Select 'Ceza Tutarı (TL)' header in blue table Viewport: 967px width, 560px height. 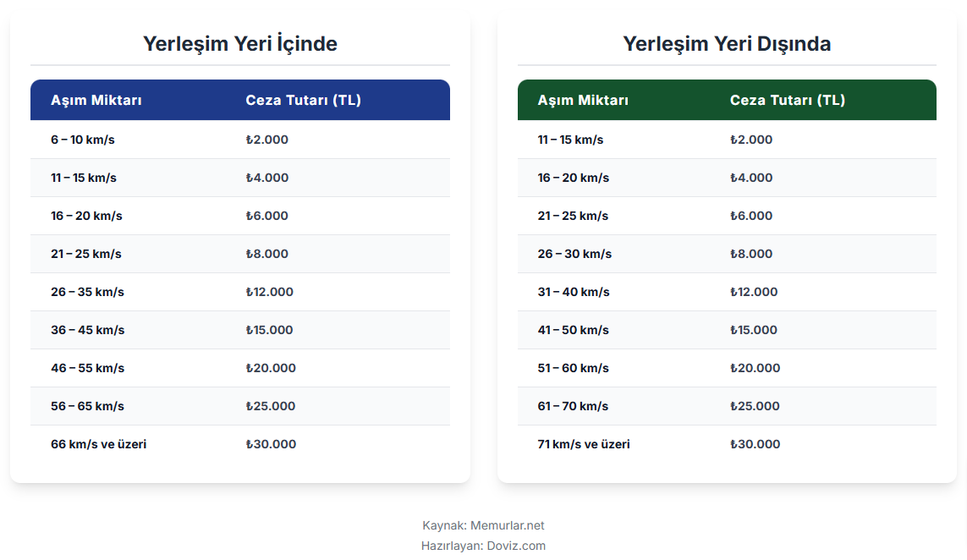[303, 101]
